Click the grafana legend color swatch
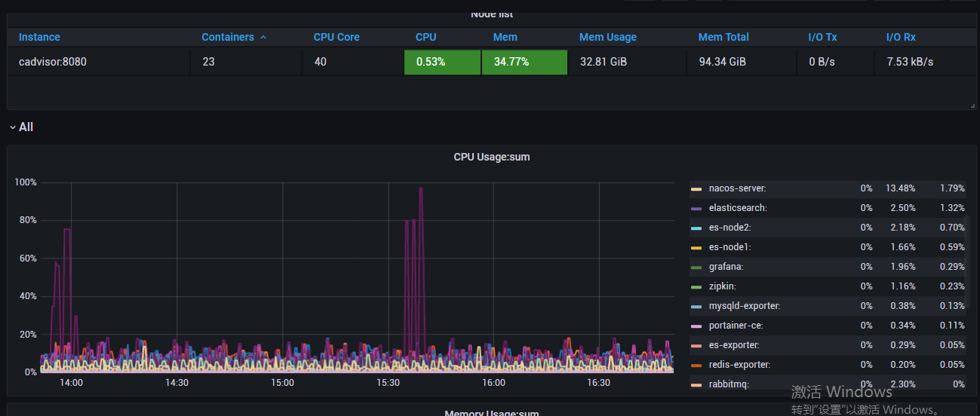980x416 pixels. click(696, 267)
